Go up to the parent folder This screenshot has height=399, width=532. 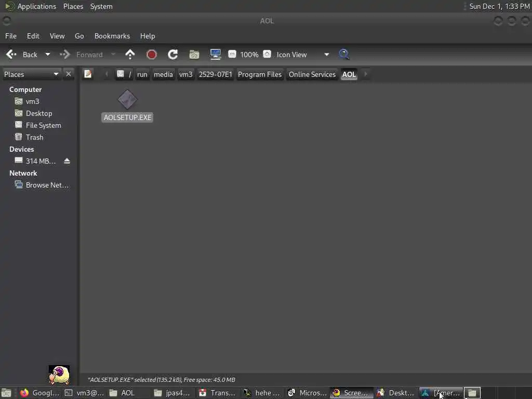[130, 55]
